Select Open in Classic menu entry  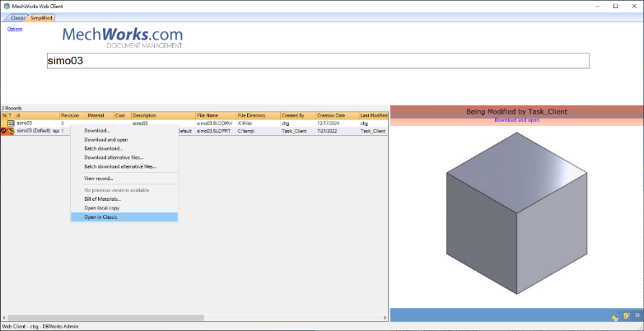coord(125,217)
